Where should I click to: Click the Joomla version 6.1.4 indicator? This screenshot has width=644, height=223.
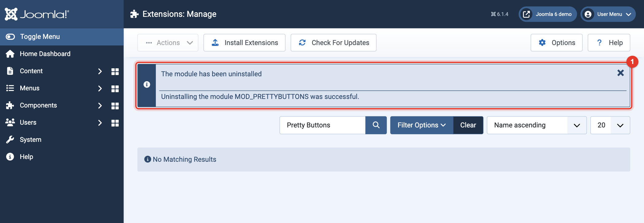[x=500, y=14]
